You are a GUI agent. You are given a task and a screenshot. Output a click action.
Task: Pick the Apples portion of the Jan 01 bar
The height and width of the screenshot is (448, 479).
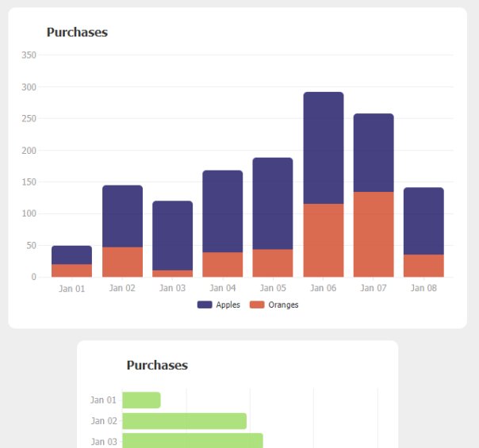tap(72, 255)
